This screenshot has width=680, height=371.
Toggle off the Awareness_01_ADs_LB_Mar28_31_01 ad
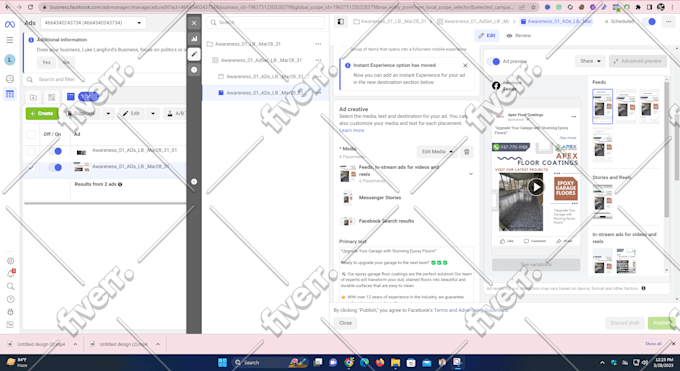(x=55, y=151)
